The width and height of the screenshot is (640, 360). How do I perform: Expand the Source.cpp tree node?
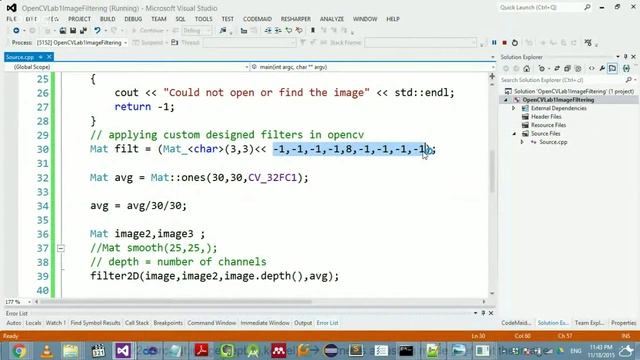click(522, 142)
